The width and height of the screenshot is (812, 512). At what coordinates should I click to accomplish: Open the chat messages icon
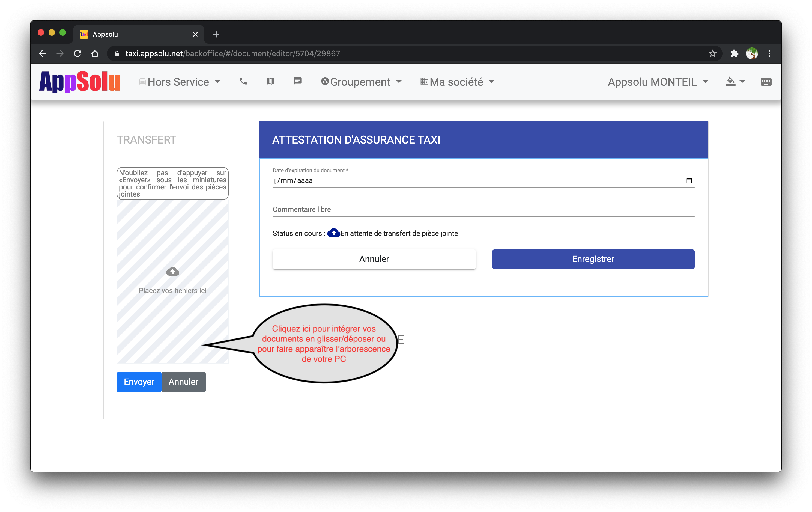[x=297, y=81]
